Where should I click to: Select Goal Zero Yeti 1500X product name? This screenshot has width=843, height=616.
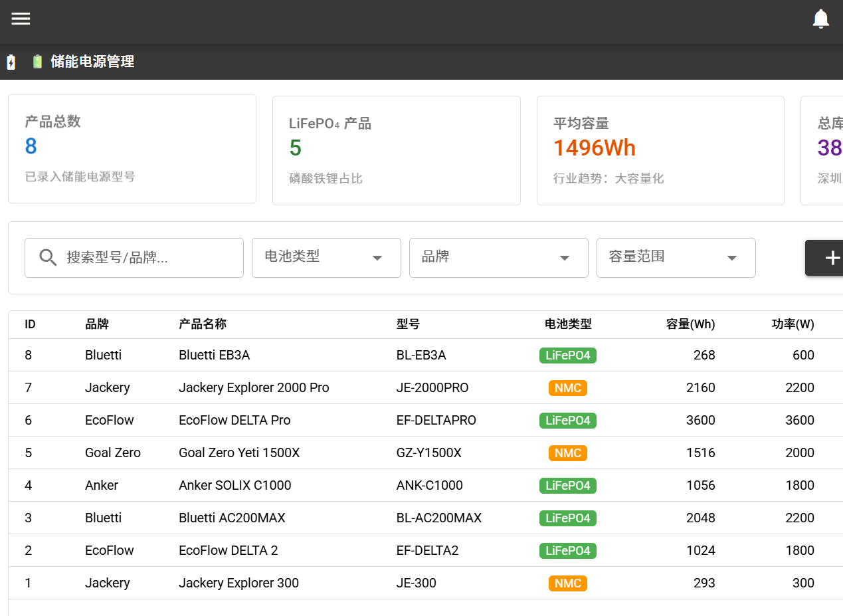(239, 453)
